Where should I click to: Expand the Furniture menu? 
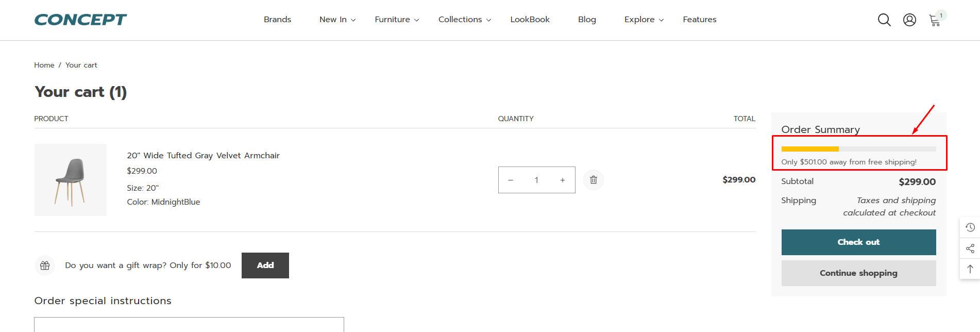pyautogui.click(x=396, y=20)
